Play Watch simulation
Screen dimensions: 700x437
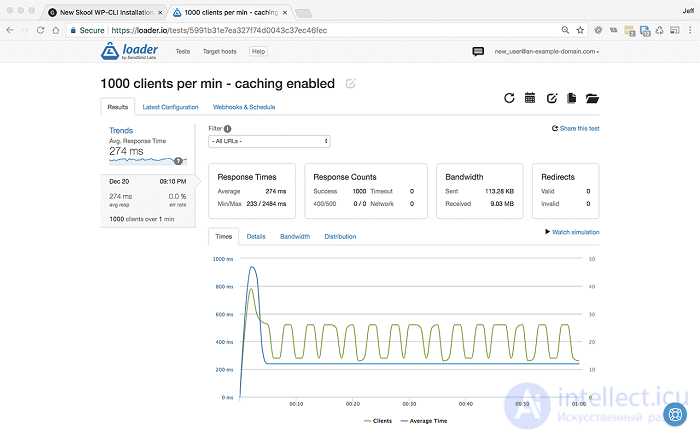point(572,232)
